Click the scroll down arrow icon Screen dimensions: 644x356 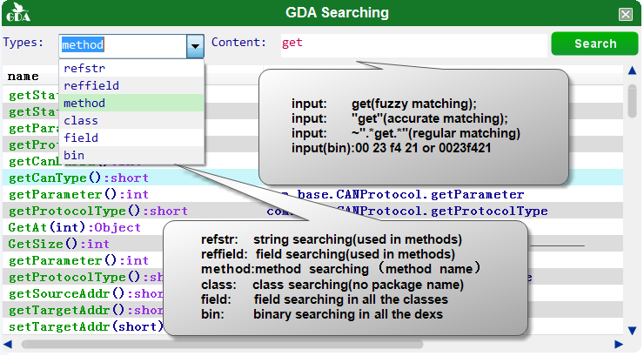[x=632, y=330]
